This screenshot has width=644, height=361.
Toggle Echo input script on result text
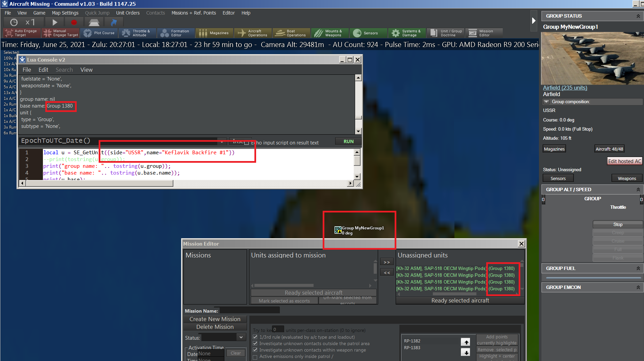tap(247, 143)
